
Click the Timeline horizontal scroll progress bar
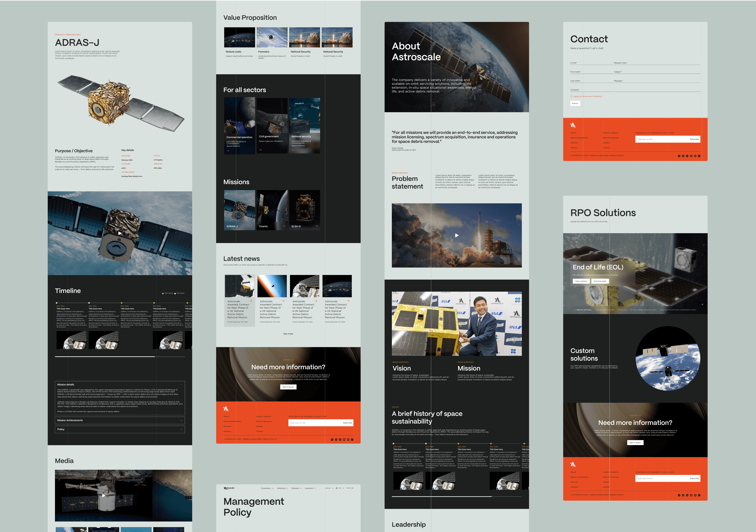pyautogui.click(x=120, y=356)
